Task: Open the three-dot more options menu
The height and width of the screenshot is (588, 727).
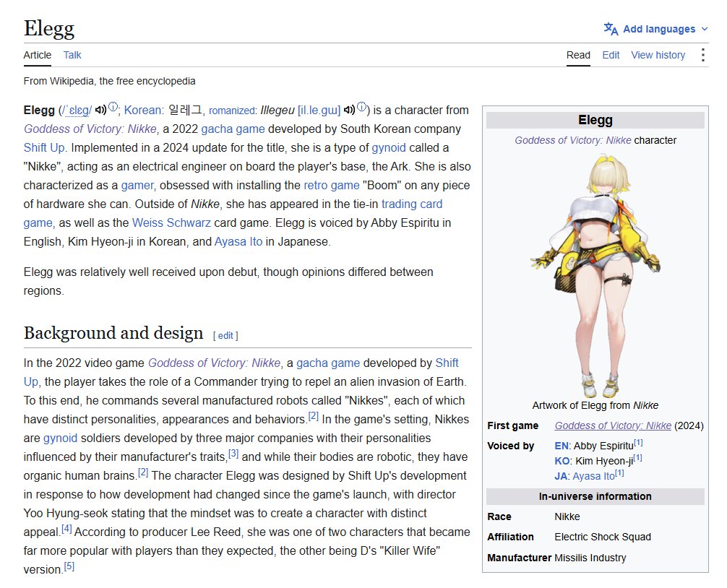Action: [x=703, y=55]
